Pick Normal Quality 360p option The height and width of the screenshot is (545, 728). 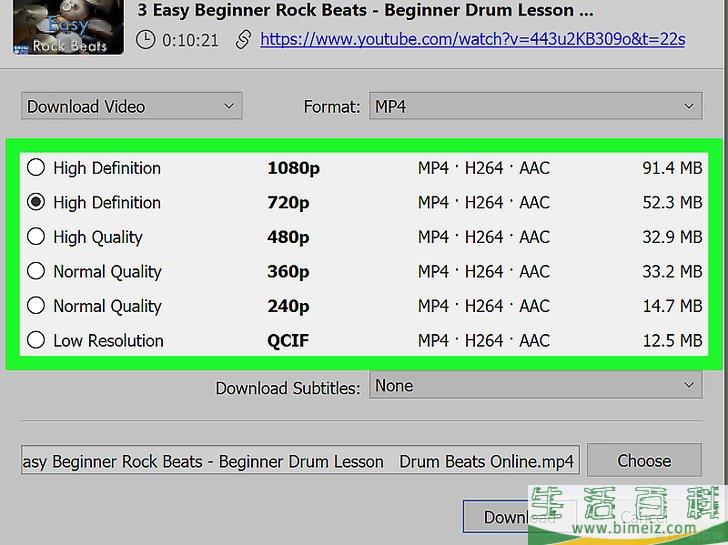point(36,271)
